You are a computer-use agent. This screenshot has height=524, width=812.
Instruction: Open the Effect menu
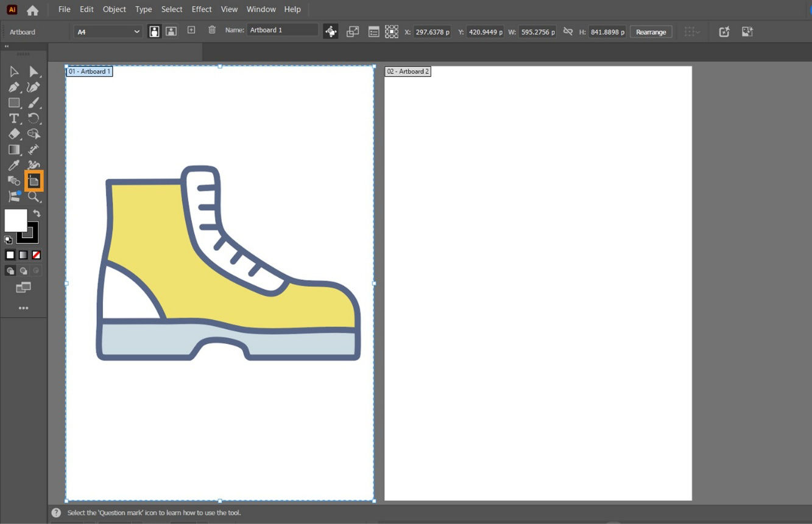click(x=202, y=9)
